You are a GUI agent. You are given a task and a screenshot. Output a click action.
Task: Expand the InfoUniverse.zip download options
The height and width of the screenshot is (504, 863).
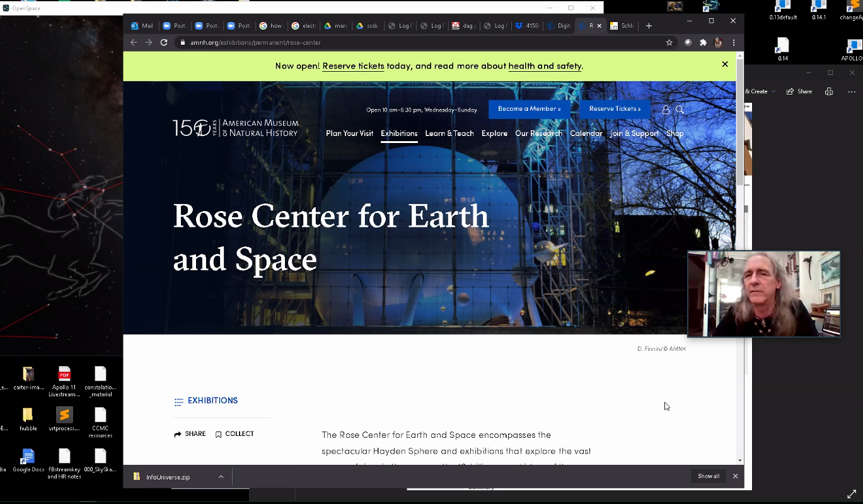point(221,477)
